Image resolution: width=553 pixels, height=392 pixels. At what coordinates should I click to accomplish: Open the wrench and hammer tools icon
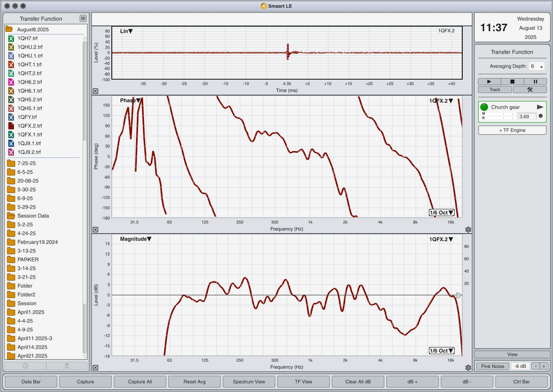click(530, 90)
